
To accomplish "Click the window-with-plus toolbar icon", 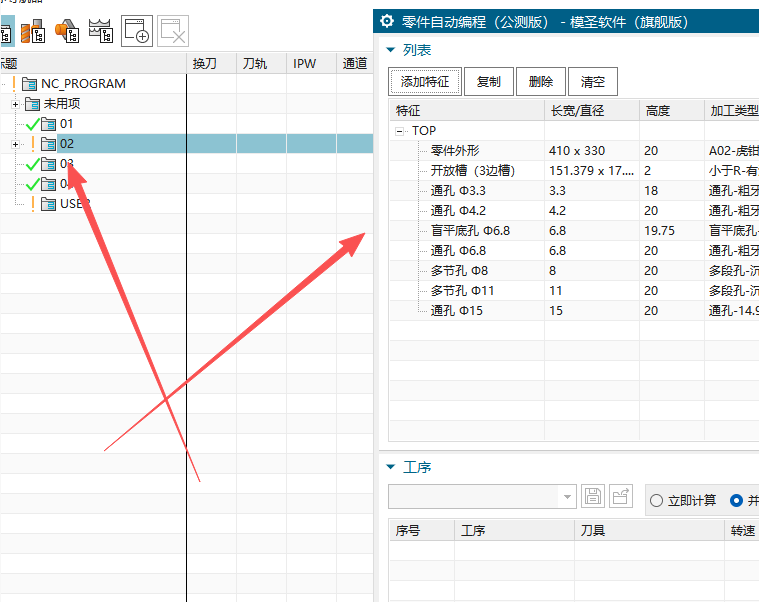I will [137, 31].
